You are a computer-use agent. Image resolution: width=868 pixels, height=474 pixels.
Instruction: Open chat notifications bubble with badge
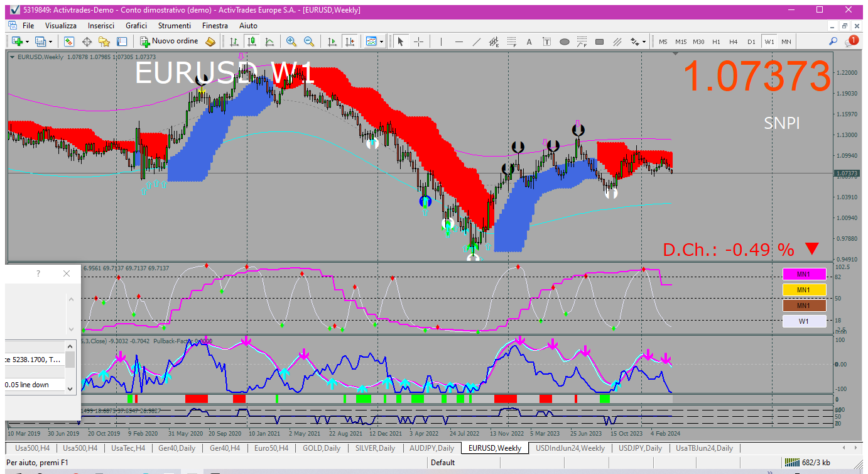click(x=852, y=41)
